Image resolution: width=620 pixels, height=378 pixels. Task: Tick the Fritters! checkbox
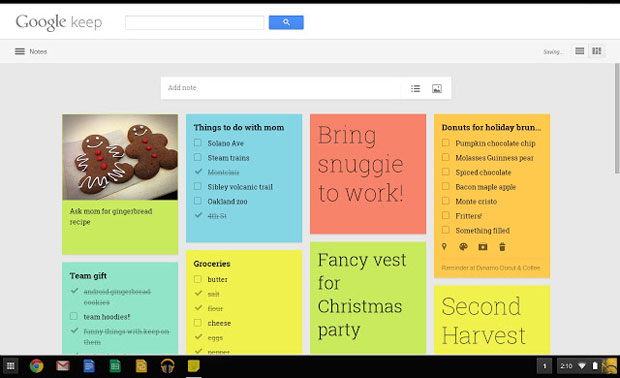[446, 215]
